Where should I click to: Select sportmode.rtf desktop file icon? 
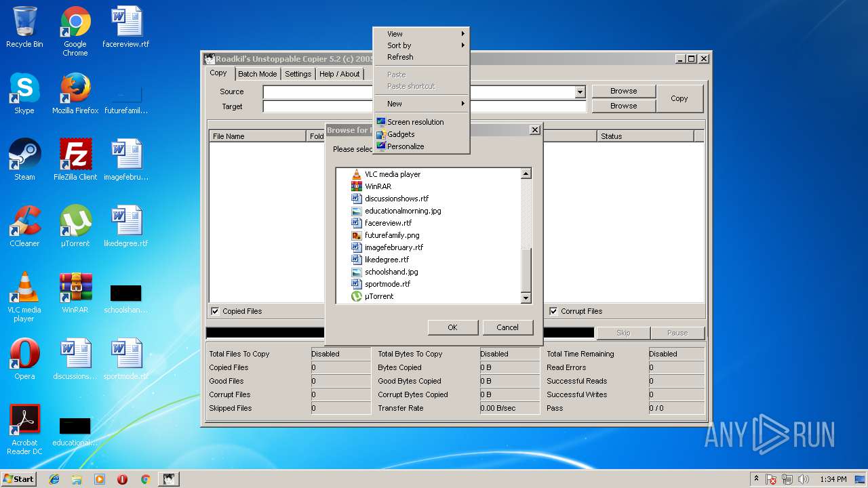point(126,359)
